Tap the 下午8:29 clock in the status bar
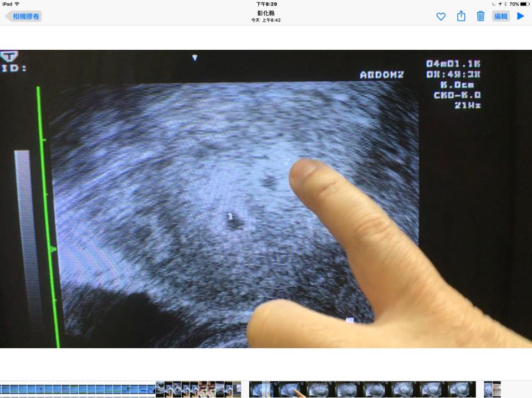Screen dimensions: 532x398 coord(266,4)
